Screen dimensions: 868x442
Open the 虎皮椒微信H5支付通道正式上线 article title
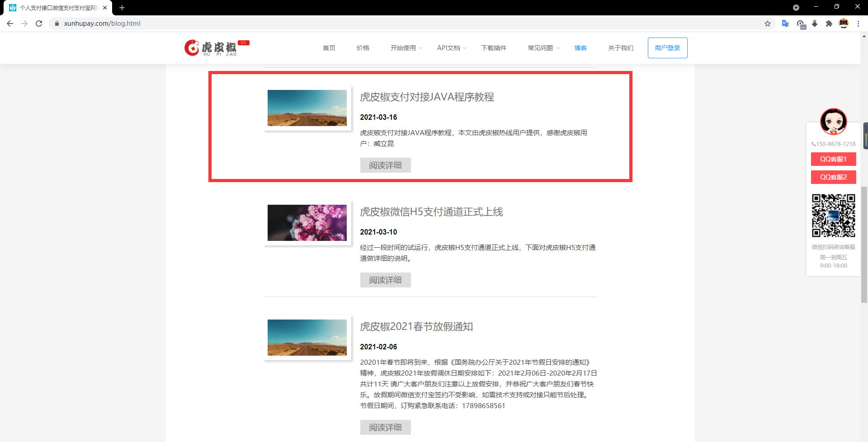pos(431,212)
